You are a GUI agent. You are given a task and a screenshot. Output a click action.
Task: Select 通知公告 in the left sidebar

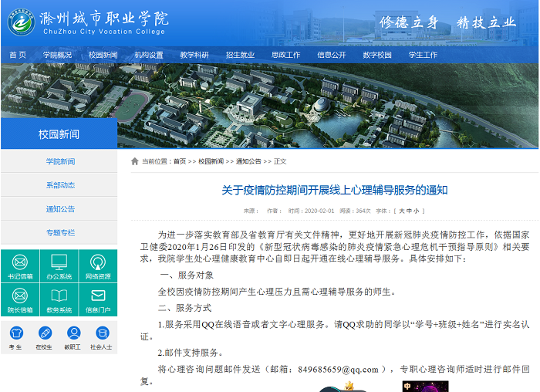pyautogui.click(x=59, y=209)
